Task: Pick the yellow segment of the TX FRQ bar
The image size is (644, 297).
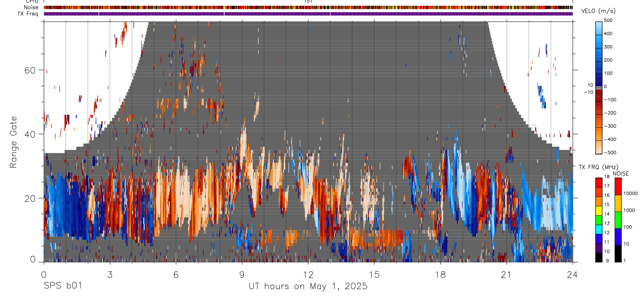Action: point(599,211)
